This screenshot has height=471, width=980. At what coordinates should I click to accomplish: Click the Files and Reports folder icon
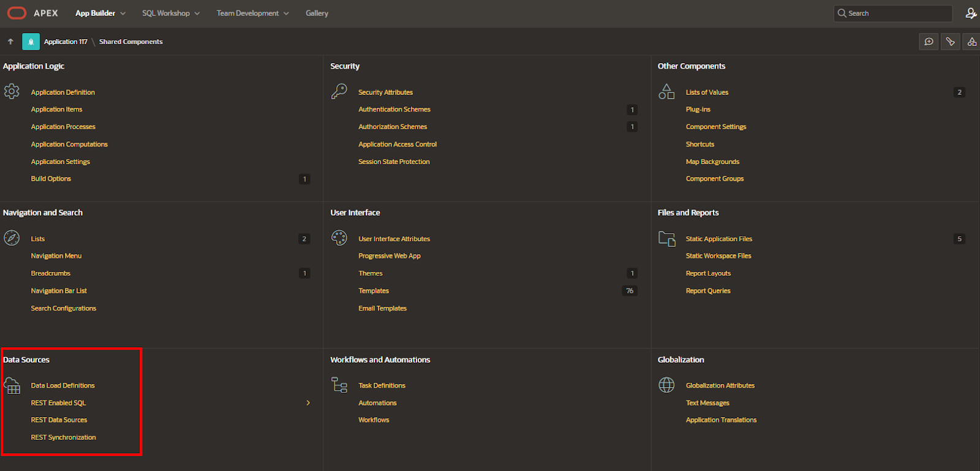(x=666, y=238)
